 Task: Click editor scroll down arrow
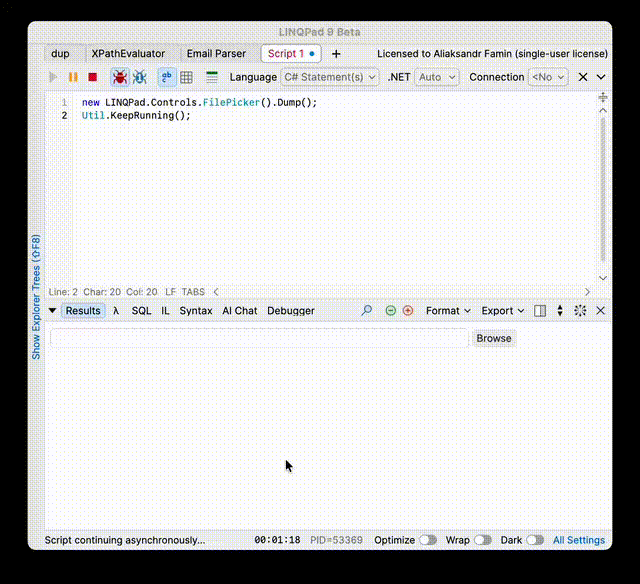[603, 278]
